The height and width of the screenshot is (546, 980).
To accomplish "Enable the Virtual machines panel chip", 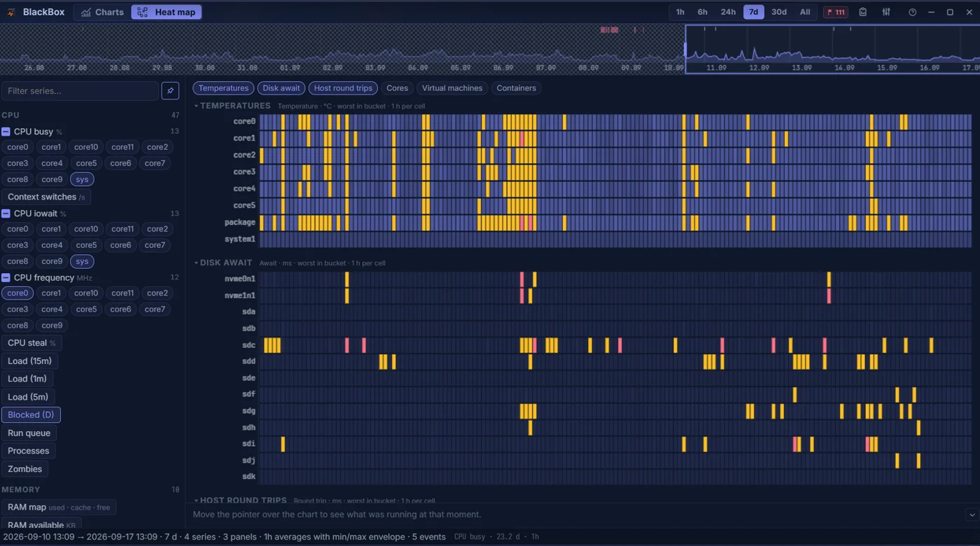I will pyautogui.click(x=452, y=88).
